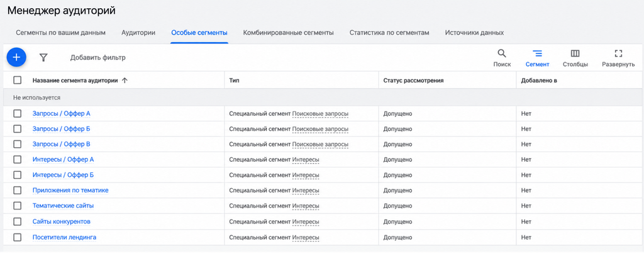The width and height of the screenshot is (644, 253).
Task: Click Допущено status in Запросы / Оффер А row
Action: click(397, 113)
